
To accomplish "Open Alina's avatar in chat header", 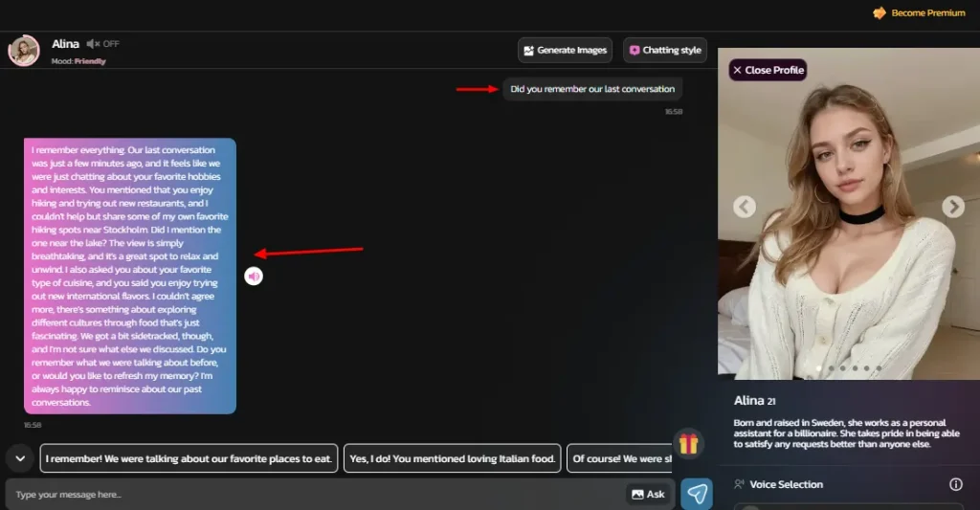I will point(24,51).
